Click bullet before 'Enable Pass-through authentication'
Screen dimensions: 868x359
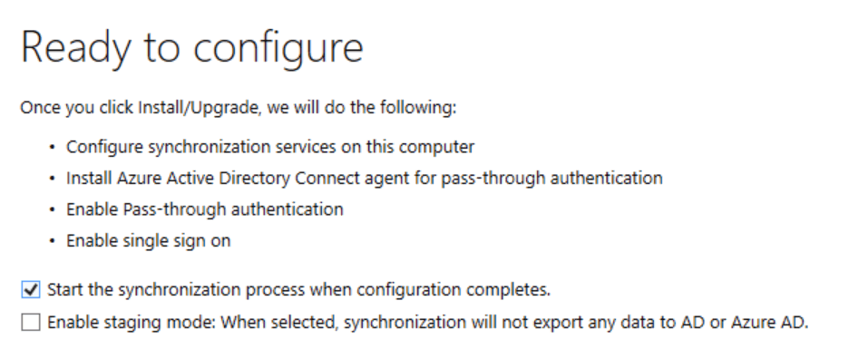pos(52,210)
